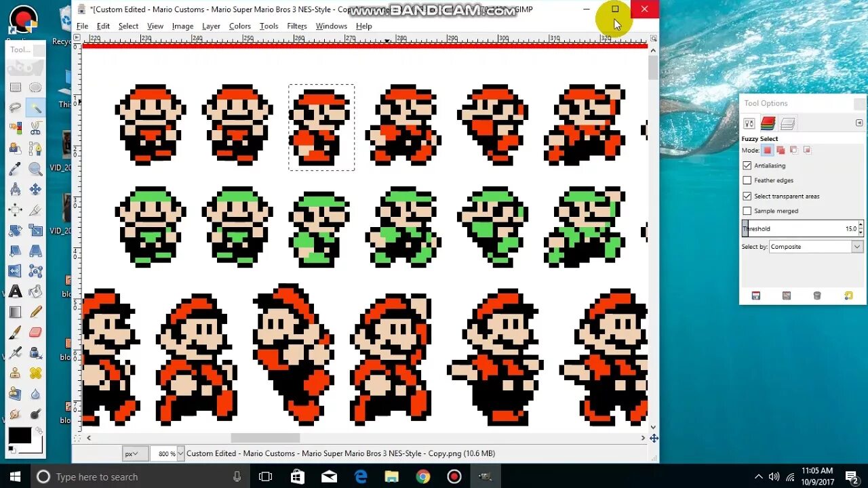The height and width of the screenshot is (488, 868).
Task: Select the Flip tool
Action: click(15, 271)
